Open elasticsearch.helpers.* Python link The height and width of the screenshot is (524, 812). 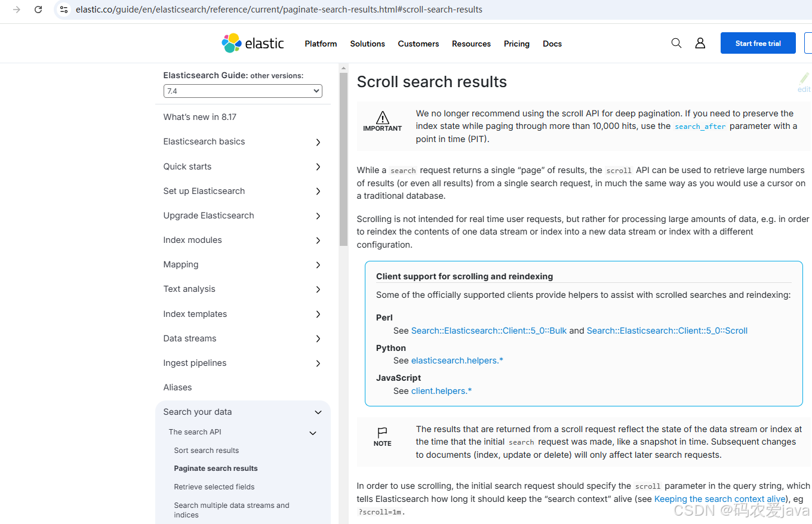point(457,360)
